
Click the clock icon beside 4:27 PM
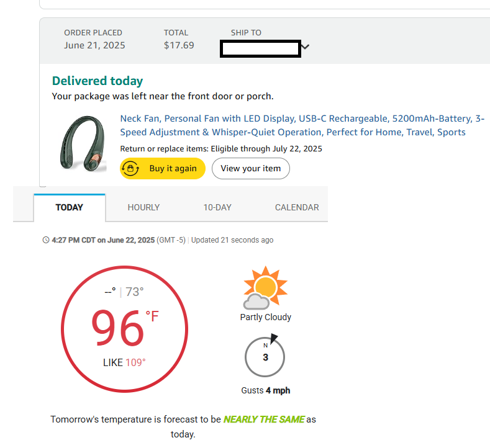pos(46,240)
